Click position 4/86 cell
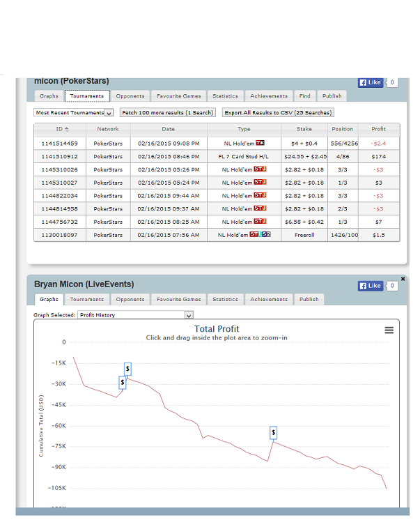420x527 pixels. click(343, 157)
